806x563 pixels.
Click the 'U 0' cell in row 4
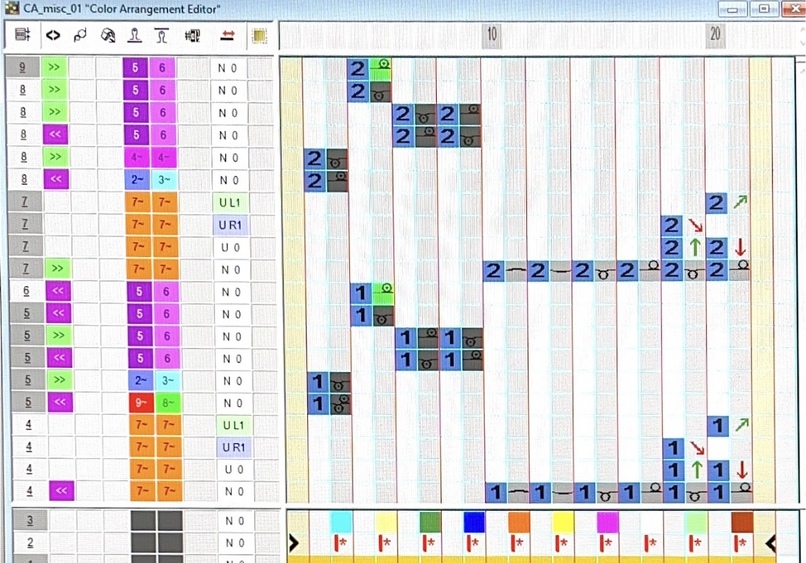click(x=234, y=469)
